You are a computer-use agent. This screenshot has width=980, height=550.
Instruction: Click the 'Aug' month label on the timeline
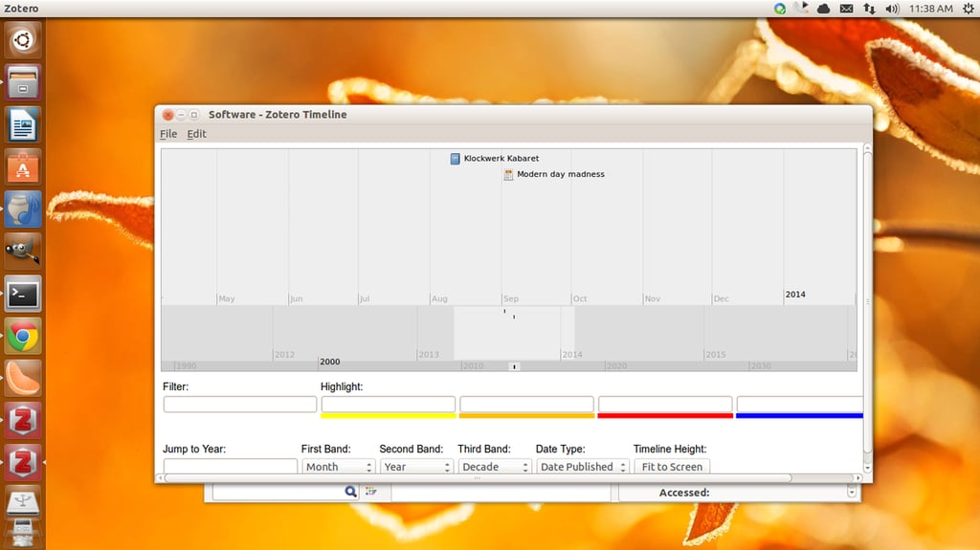[439, 298]
